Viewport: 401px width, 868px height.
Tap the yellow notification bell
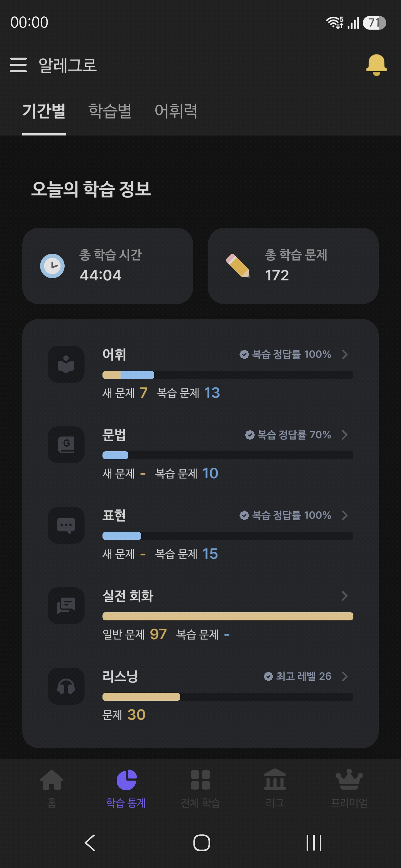[x=376, y=65]
